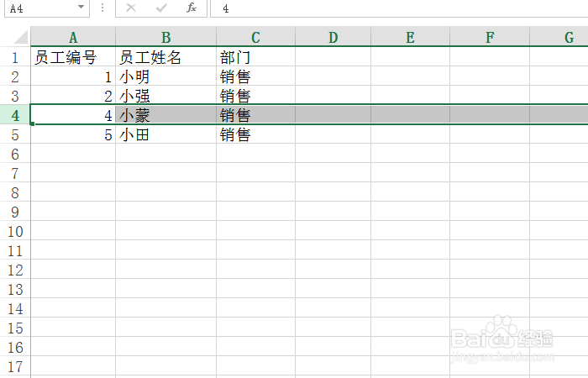Image resolution: width=588 pixels, height=378 pixels.
Task: Select row 15 header
Action: (x=15, y=328)
